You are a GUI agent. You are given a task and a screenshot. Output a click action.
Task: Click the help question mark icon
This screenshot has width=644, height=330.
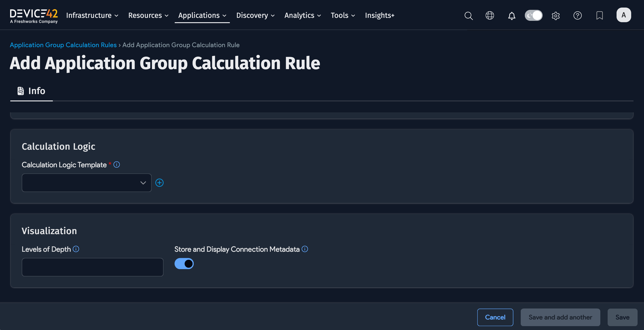point(577,16)
